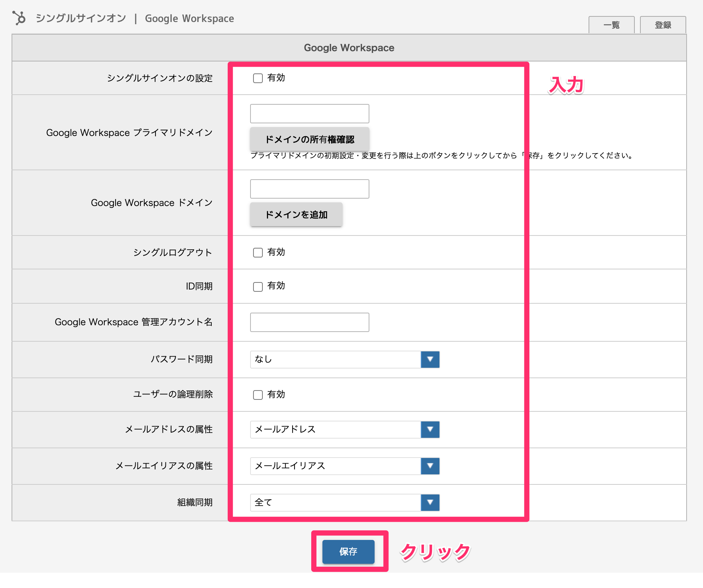Click the ドメインを追加 button
The image size is (703, 588).
click(296, 215)
